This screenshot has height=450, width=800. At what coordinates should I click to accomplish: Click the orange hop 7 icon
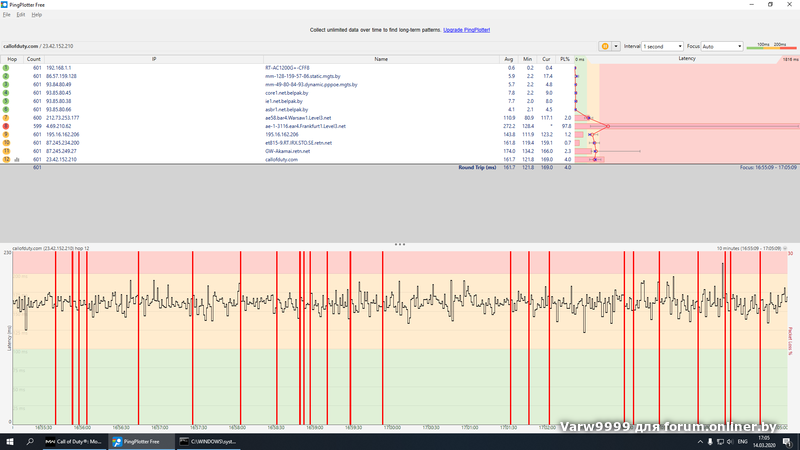pos(7,118)
